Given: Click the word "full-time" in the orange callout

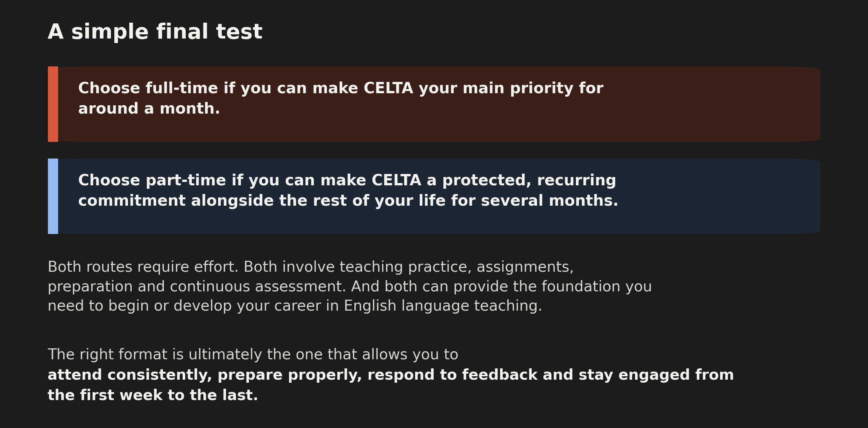Looking at the screenshot, I should click(182, 88).
